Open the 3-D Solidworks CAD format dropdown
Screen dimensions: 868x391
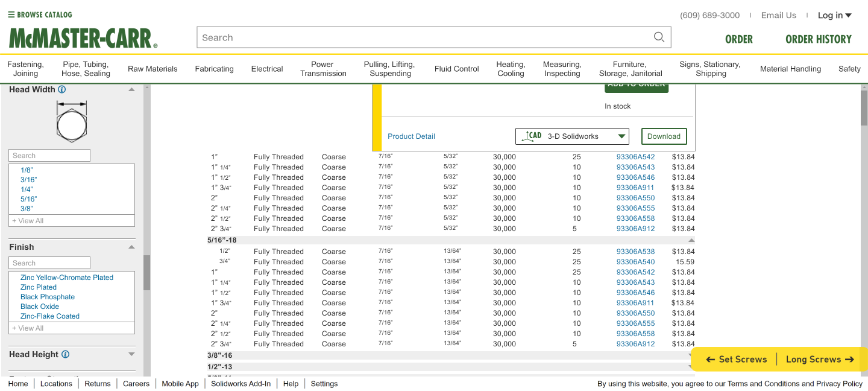tap(572, 136)
